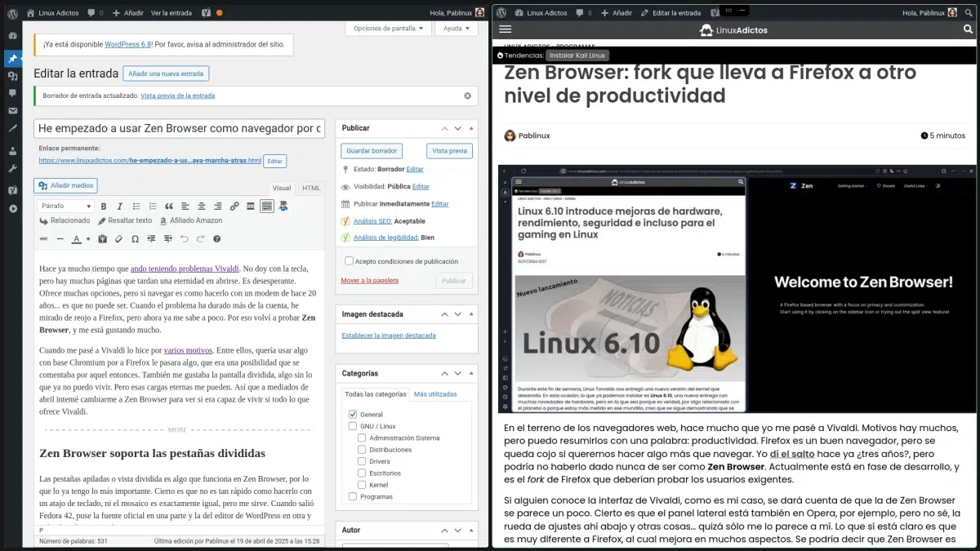Expand Opciones de pantalla panel
980x551 pixels.
pos(389,29)
